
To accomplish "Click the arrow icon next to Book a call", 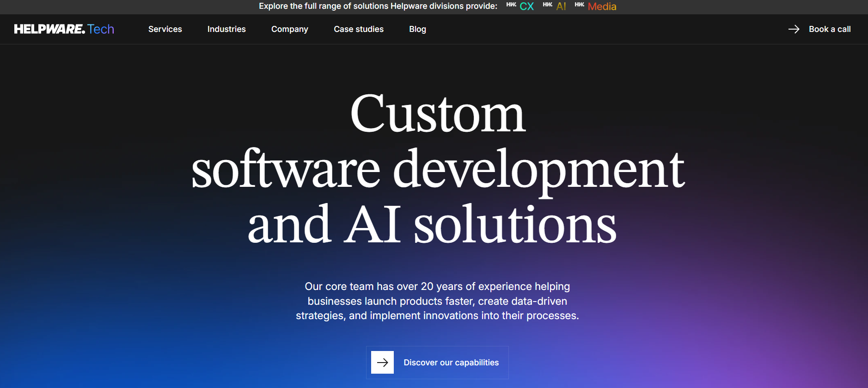I will point(794,29).
